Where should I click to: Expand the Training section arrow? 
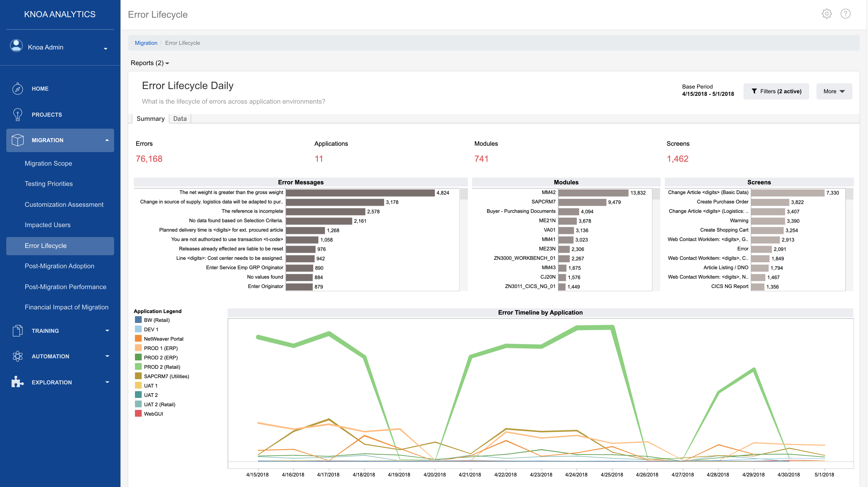[x=107, y=331]
